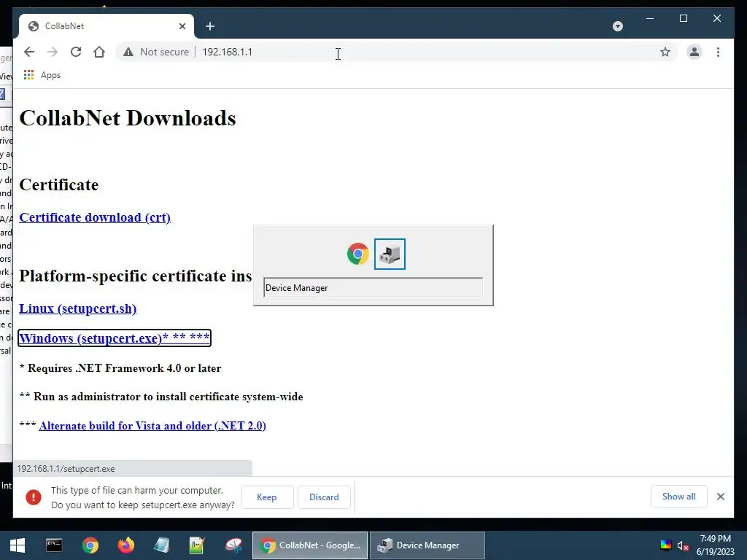Close the CollabNet tab
The width and height of the screenshot is (747, 560).
coord(182,26)
